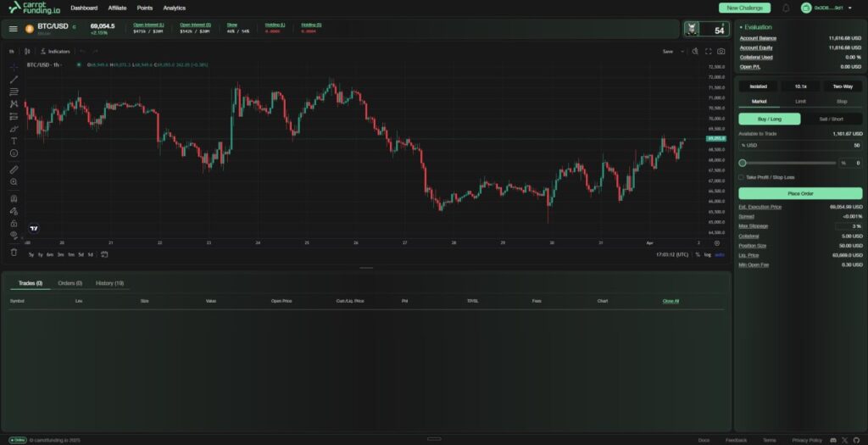The height and width of the screenshot is (445, 868).
Task: Enter fullscreen chart mode
Action: click(708, 52)
